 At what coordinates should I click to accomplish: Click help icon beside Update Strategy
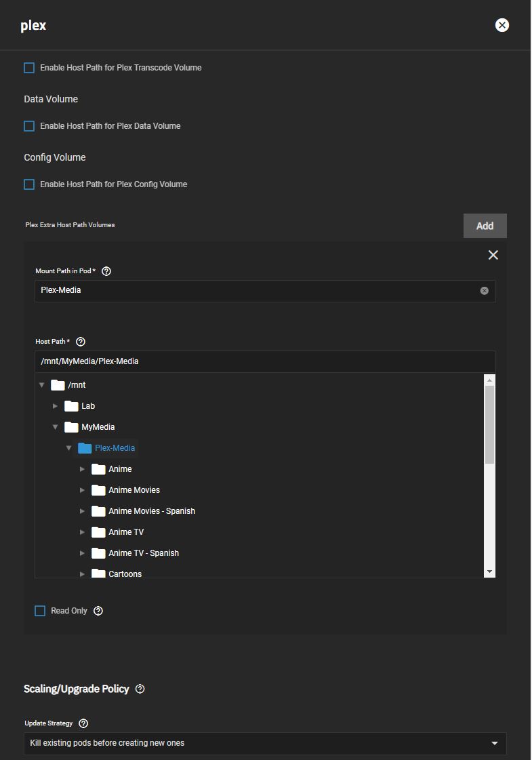tap(83, 723)
